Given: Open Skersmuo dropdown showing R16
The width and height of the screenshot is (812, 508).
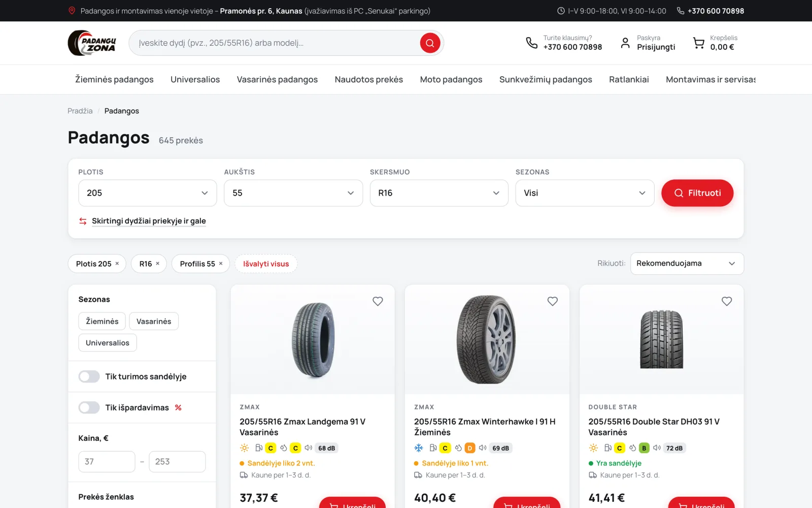Looking at the screenshot, I should 439,193.
